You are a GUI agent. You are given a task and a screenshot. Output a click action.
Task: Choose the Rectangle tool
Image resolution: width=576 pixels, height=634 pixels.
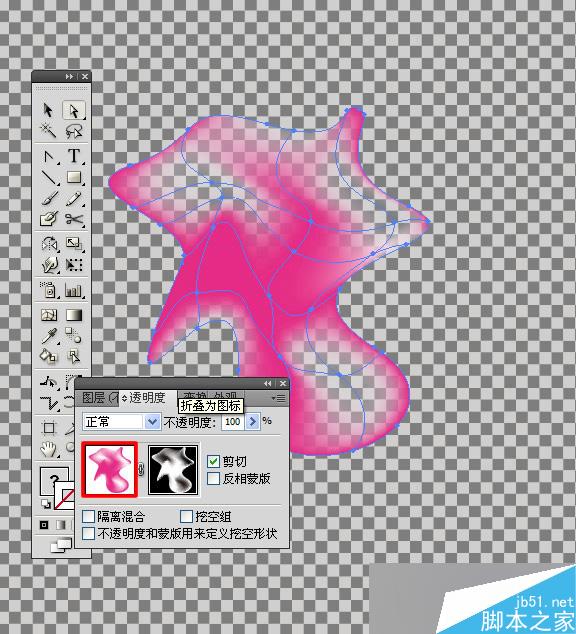pyautogui.click(x=74, y=177)
